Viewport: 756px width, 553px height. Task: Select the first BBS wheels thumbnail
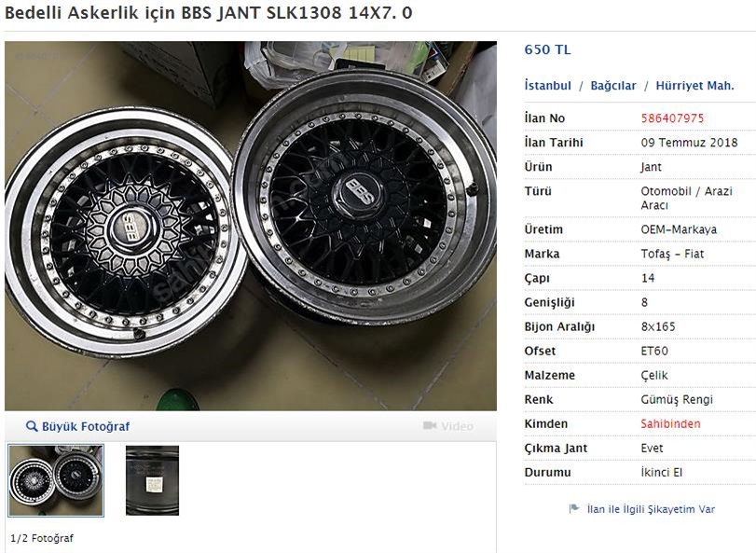[56, 480]
